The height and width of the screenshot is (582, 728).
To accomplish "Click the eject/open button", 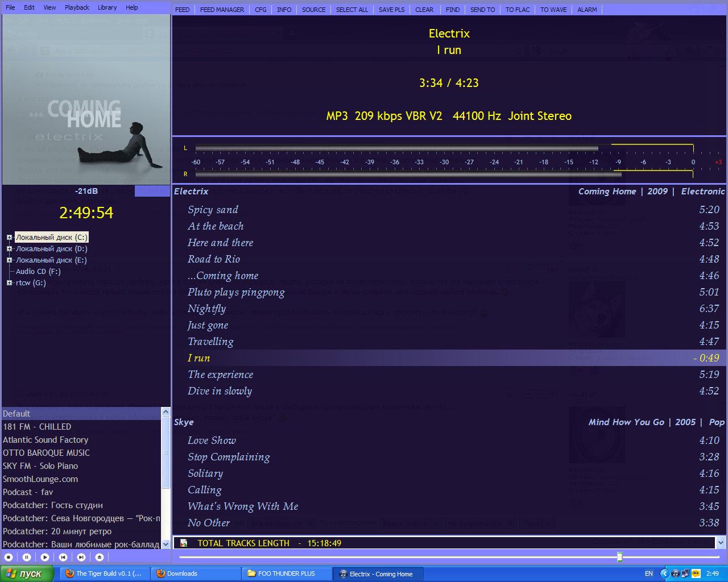I will point(100,558).
